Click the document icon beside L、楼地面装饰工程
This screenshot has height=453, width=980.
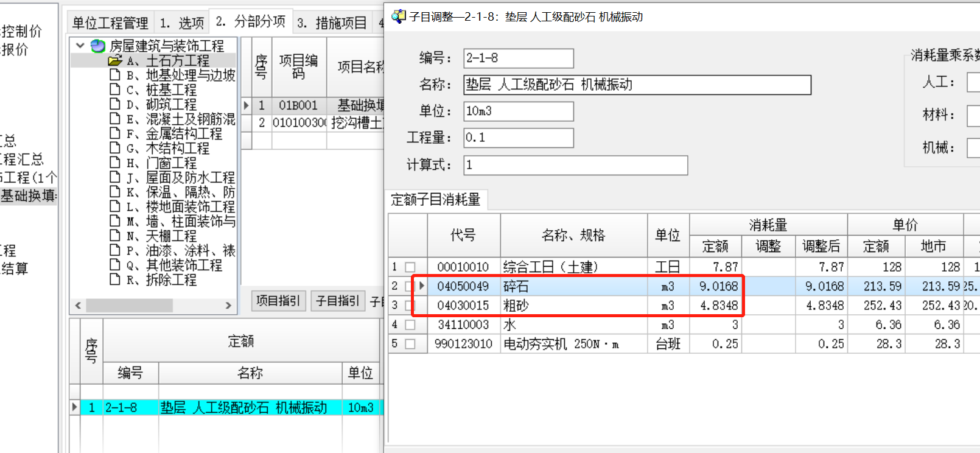coord(114,206)
